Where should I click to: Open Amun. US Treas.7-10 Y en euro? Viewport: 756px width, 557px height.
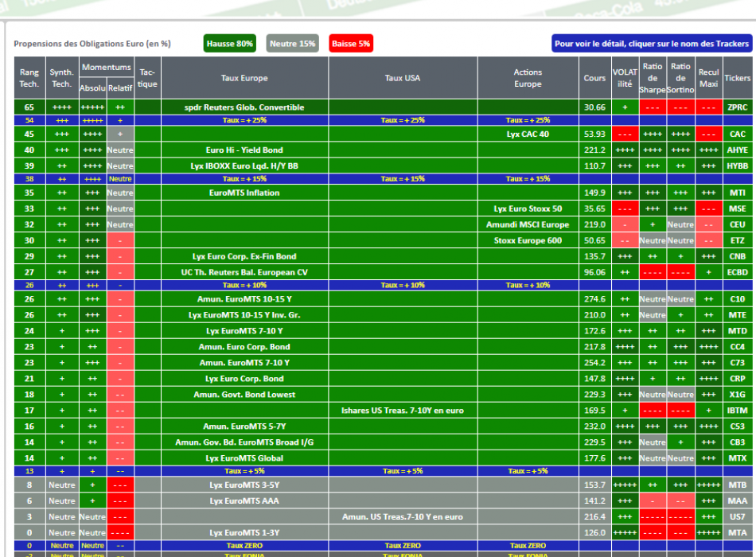point(402,517)
